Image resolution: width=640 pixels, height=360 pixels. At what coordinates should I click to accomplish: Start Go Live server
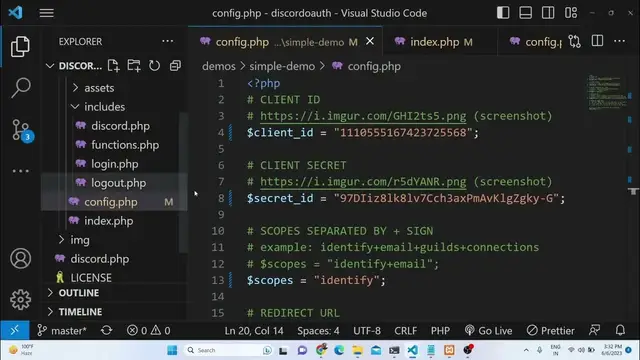[488, 330]
